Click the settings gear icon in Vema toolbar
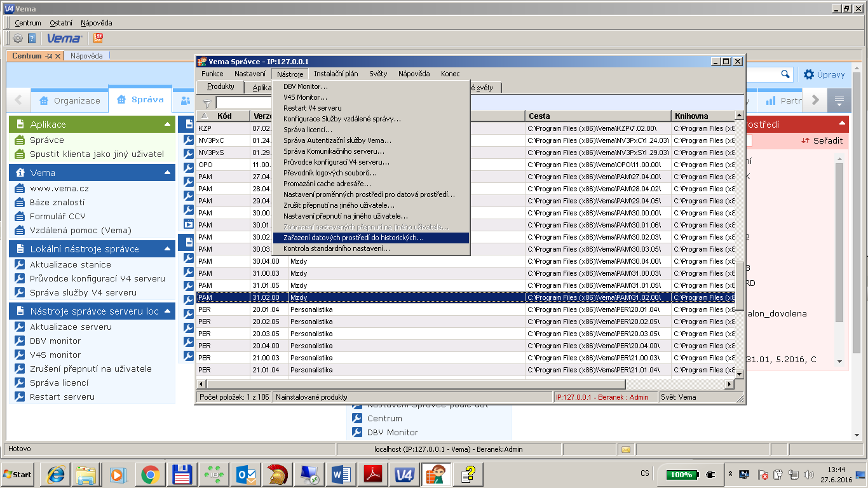 [x=18, y=38]
